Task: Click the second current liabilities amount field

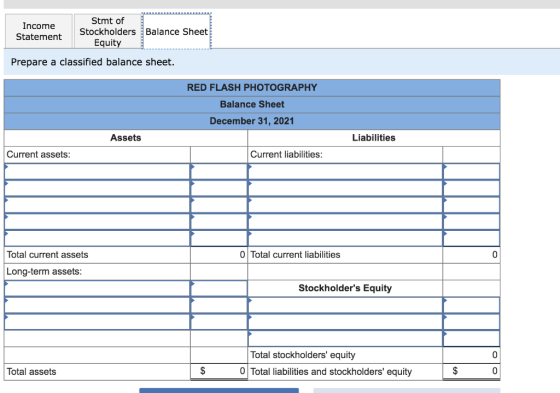Action: click(471, 188)
